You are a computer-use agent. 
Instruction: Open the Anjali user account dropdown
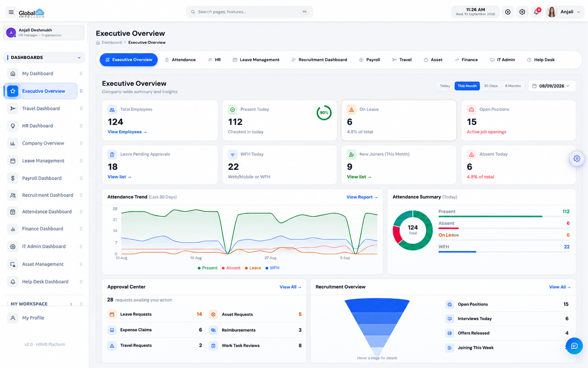pos(564,12)
